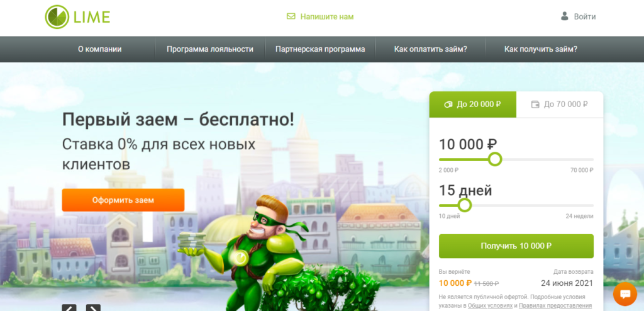Switch to the До 70 000 ₽ tab

pos(560,105)
